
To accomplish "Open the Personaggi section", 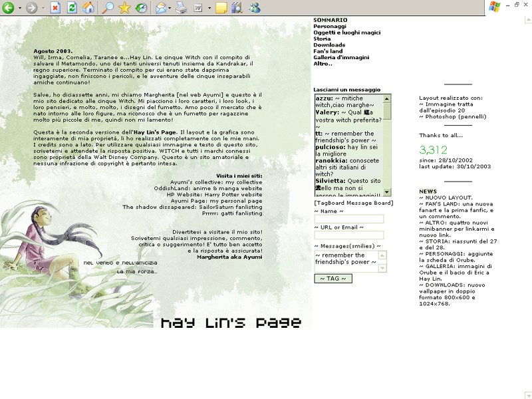I will pyautogui.click(x=330, y=27).
